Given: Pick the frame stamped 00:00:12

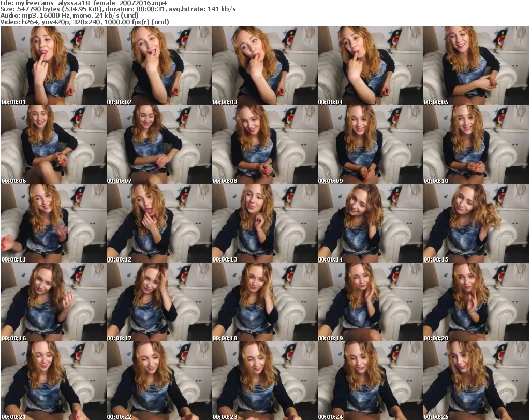Looking at the screenshot, I should 159,224.
